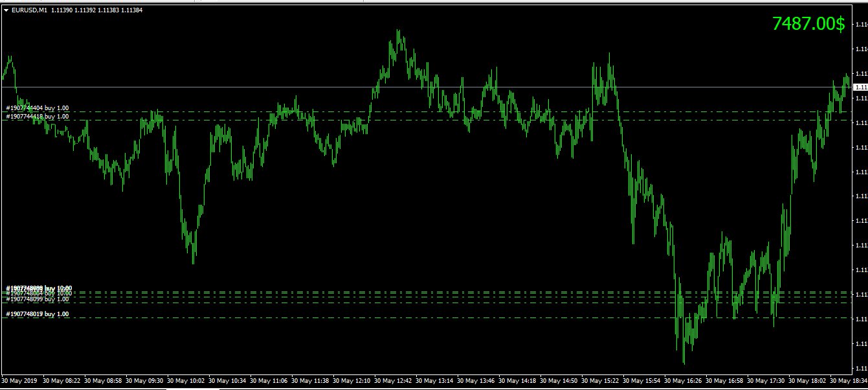Click the chart menu triangle beside EURUSD,M1

click(x=6, y=10)
